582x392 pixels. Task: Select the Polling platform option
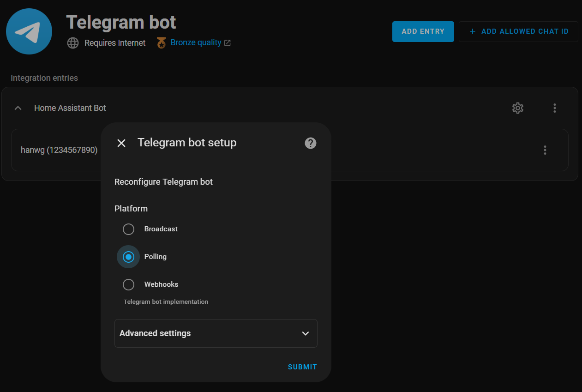coord(128,257)
